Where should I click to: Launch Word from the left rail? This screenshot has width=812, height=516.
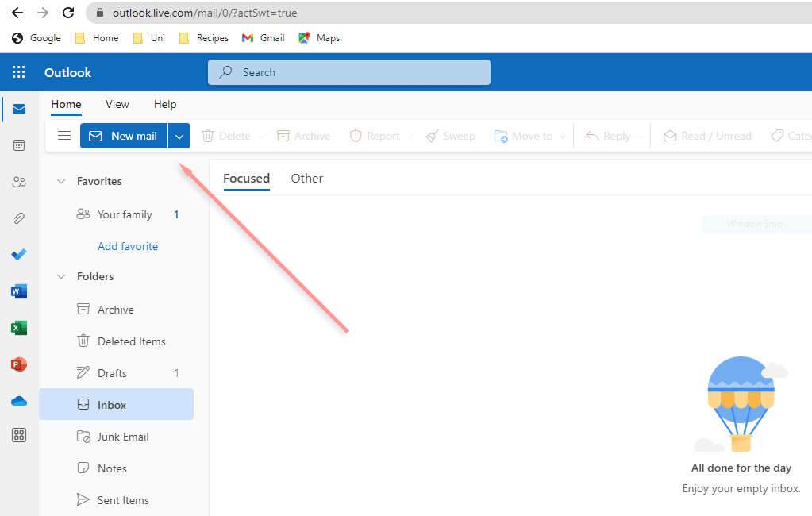click(19, 291)
